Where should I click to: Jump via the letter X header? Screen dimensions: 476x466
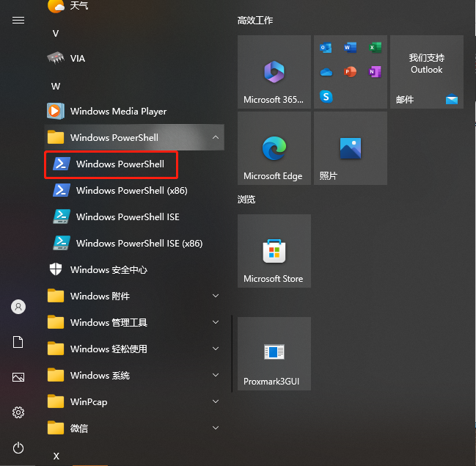pyautogui.click(x=56, y=456)
